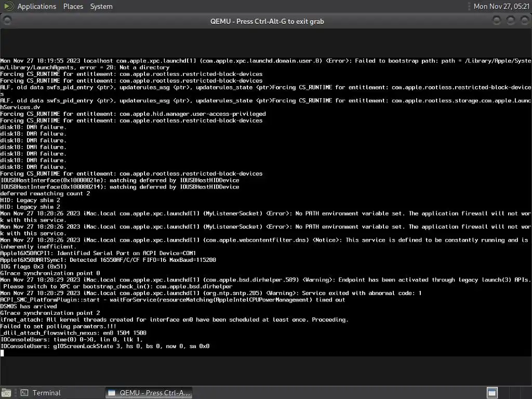Viewport: 532px width, 399px height.
Task: Click 'IOConsoleUsers: time(0) 0->0' line
Action: point(72,340)
